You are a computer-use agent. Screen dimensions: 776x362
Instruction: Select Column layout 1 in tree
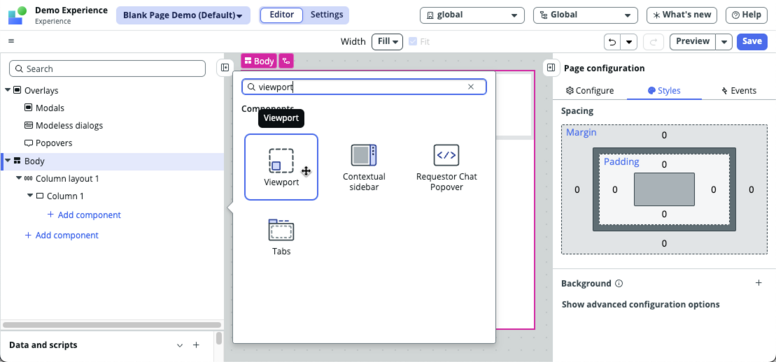67,178
